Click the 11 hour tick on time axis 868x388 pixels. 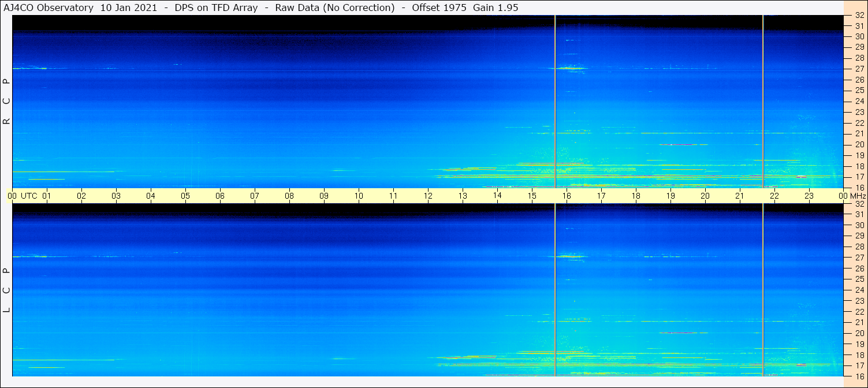tap(393, 196)
